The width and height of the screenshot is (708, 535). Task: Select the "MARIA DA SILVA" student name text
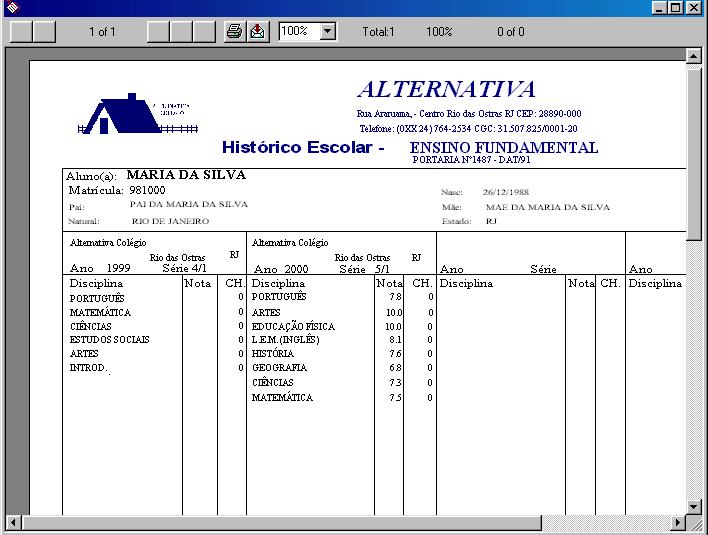pos(186,175)
